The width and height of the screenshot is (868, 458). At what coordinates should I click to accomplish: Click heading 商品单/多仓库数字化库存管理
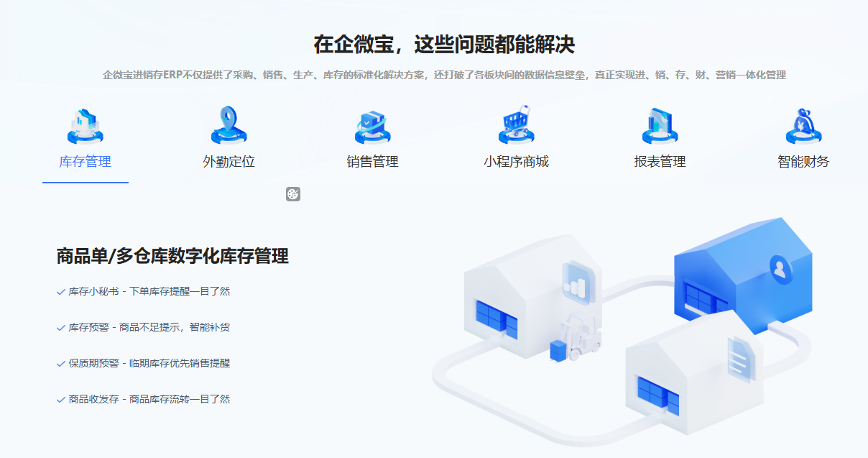(x=172, y=256)
